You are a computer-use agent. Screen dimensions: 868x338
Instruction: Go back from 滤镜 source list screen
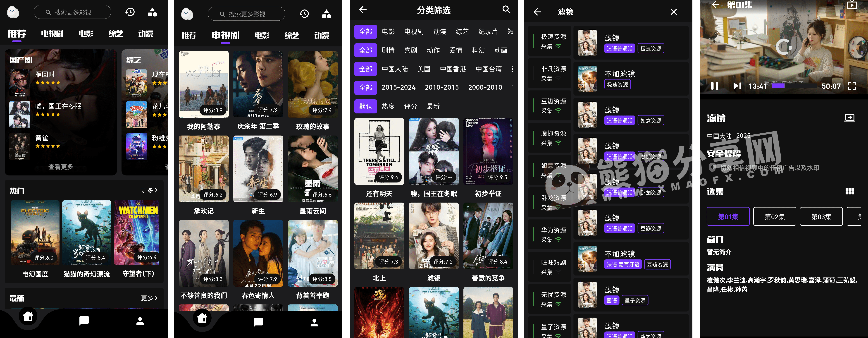pos(537,12)
